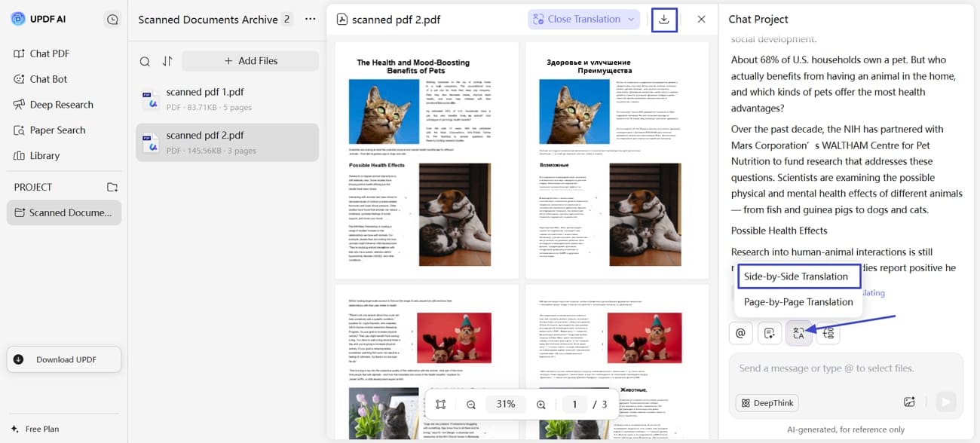Click the translate icon in the chat toolbar
The width and height of the screenshot is (980, 443).
[798, 332]
